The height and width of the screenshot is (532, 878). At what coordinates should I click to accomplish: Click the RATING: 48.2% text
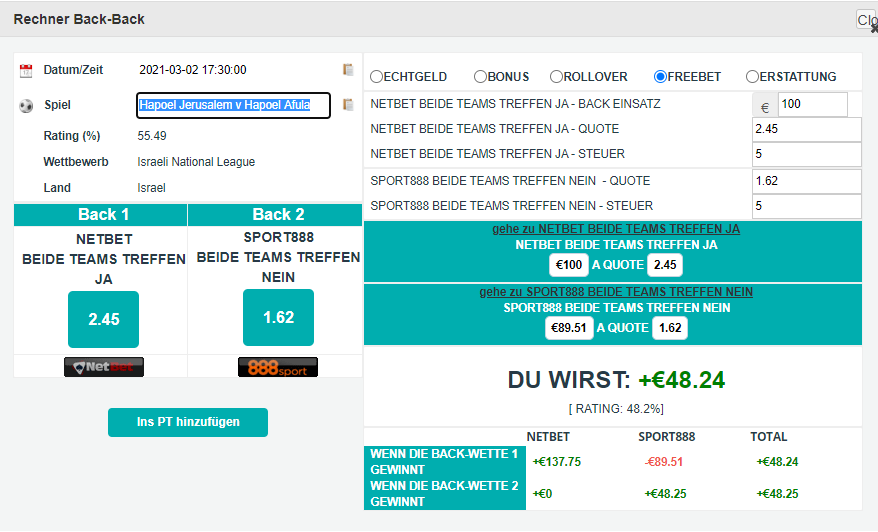coord(616,409)
